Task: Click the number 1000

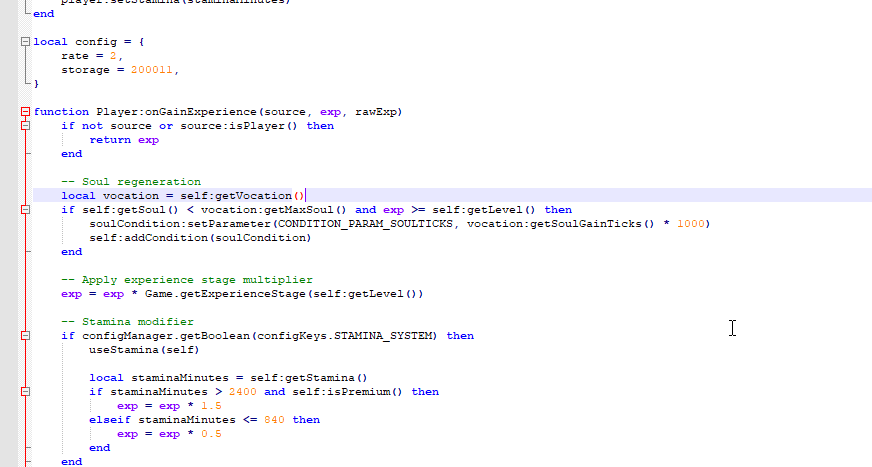Action: (x=690, y=223)
